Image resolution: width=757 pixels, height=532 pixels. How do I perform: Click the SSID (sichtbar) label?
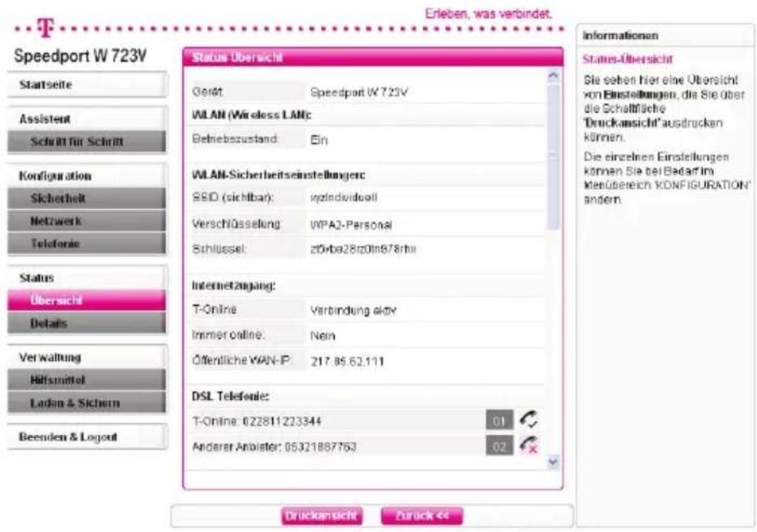[x=232, y=198]
